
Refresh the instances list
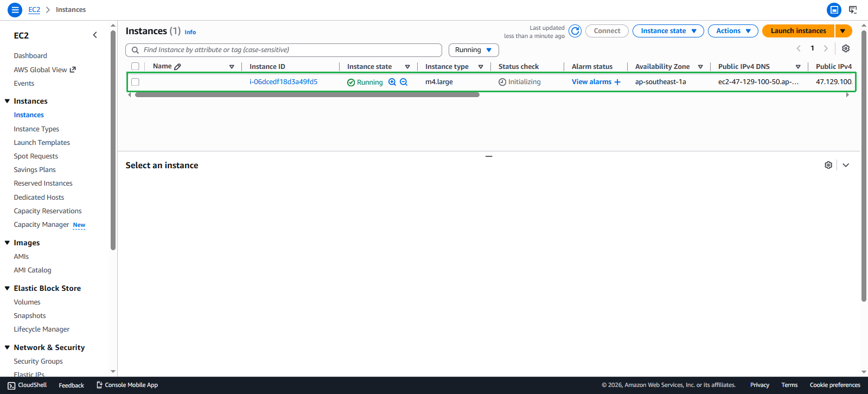pyautogui.click(x=575, y=31)
